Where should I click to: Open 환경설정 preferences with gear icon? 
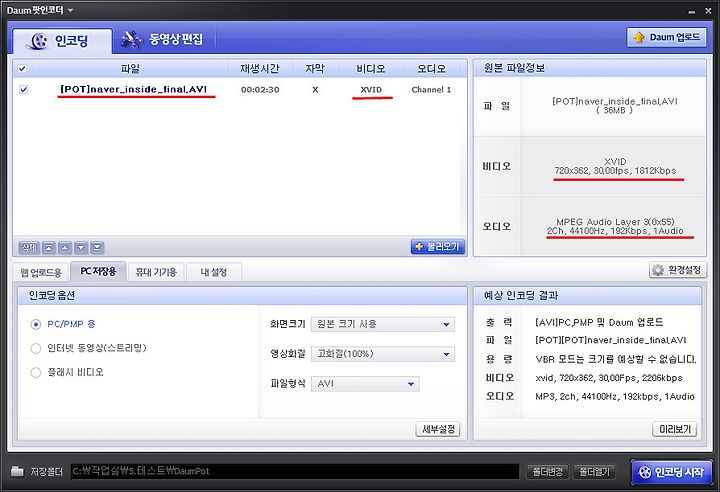678,270
